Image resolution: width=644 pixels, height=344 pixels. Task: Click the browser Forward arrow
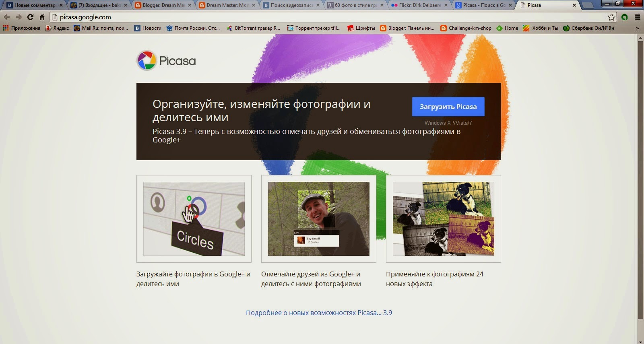(19, 17)
